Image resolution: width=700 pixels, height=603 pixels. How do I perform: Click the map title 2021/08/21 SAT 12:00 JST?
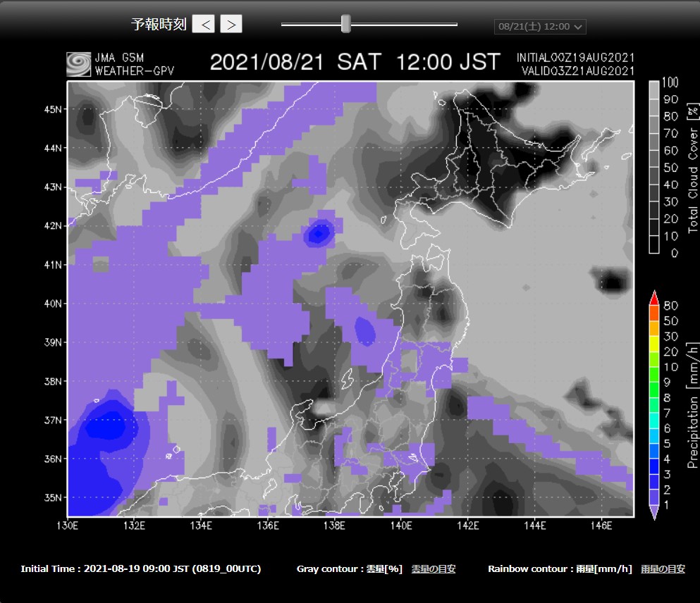[355, 62]
